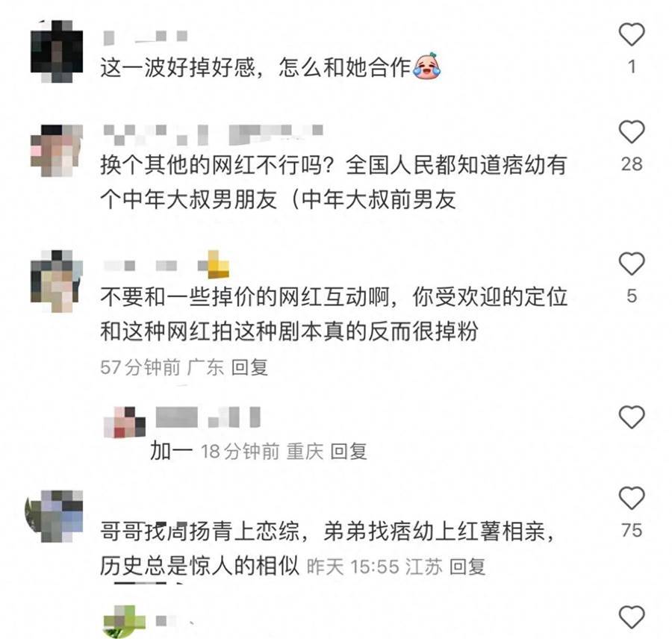Open avatar of the '加一' replier
The height and width of the screenshot is (639, 672).
click(x=125, y=422)
